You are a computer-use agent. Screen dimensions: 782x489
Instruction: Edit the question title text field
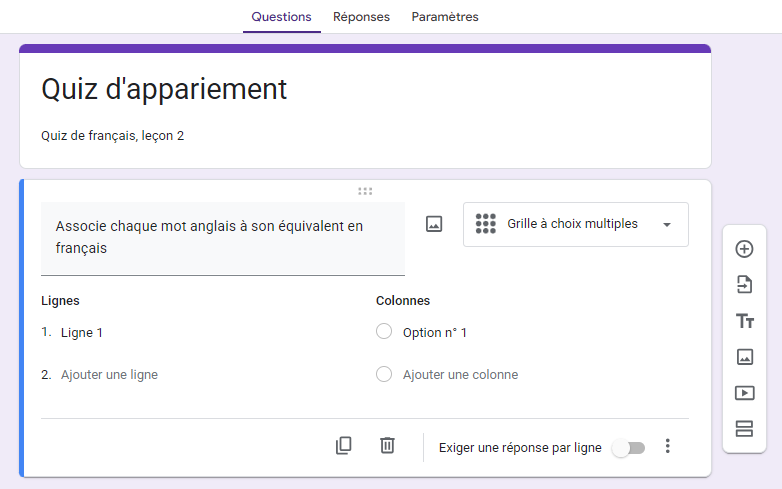[222, 237]
